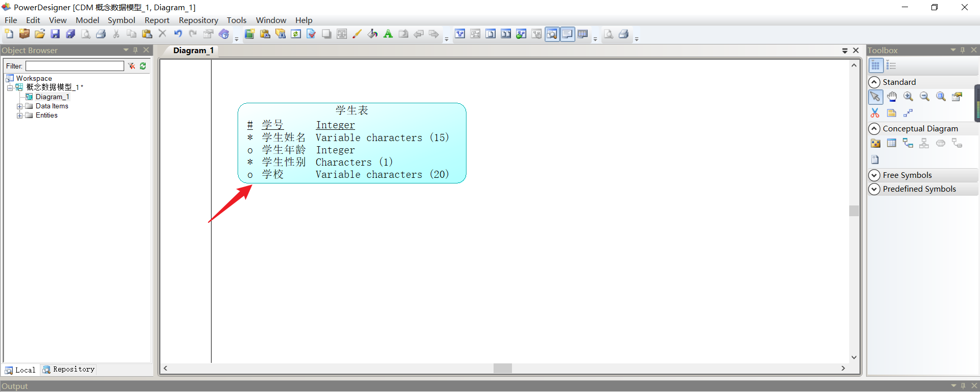
Task: Toggle the highlighted preview magnifier toolbar button
Action: [552, 34]
